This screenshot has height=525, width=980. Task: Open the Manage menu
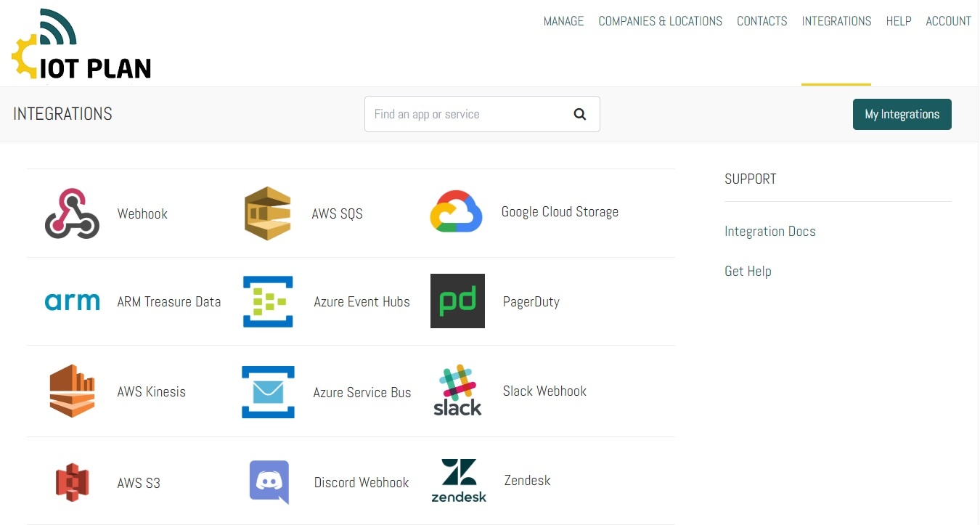tap(563, 21)
